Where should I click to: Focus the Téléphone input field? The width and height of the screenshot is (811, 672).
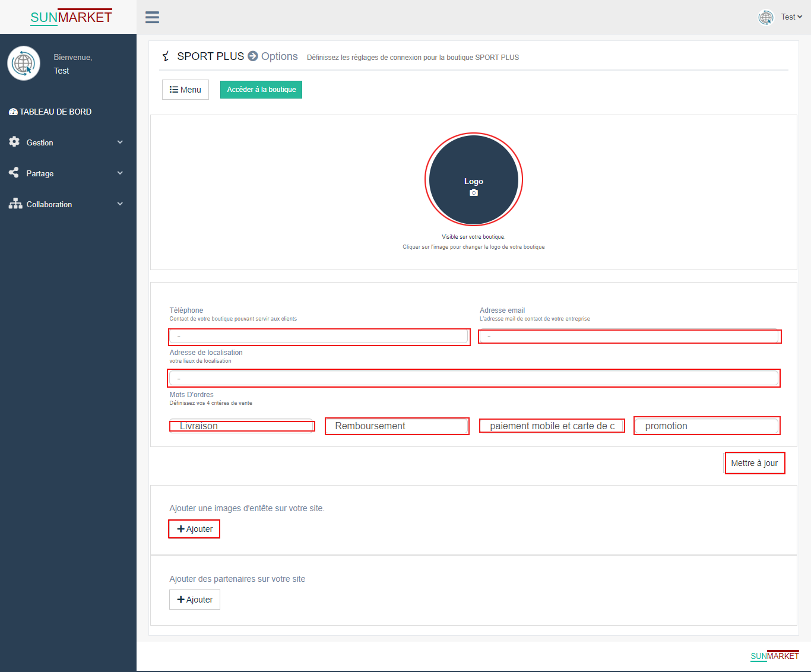pyautogui.click(x=319, y=337)
